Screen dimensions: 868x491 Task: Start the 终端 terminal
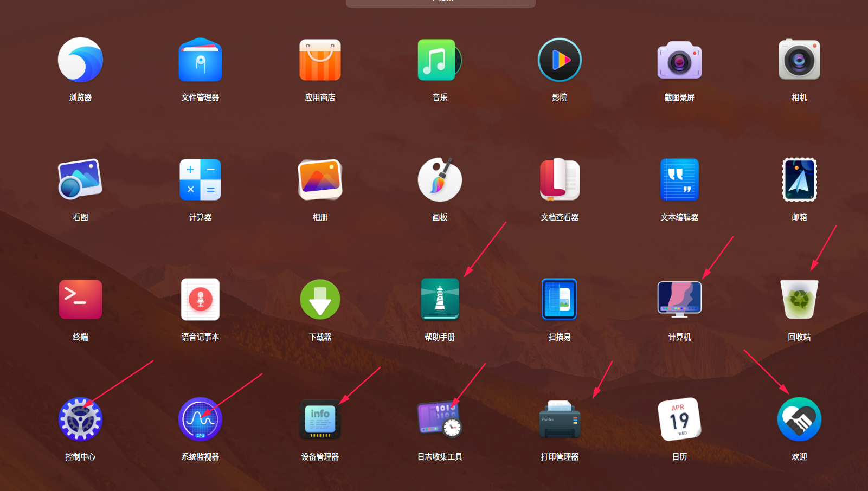pyautogui.click(x=80, y=299)
